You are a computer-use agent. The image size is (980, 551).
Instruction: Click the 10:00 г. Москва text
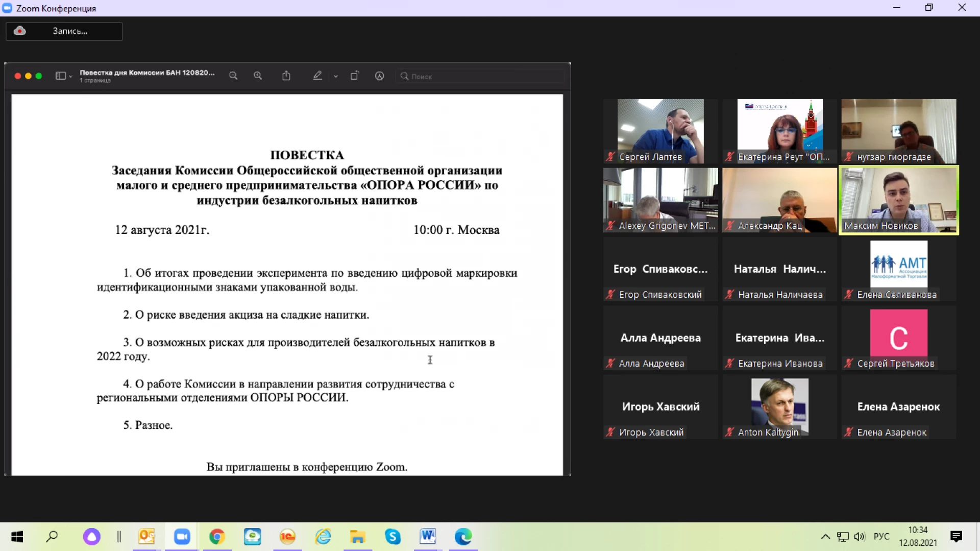[x=456, y=230]
